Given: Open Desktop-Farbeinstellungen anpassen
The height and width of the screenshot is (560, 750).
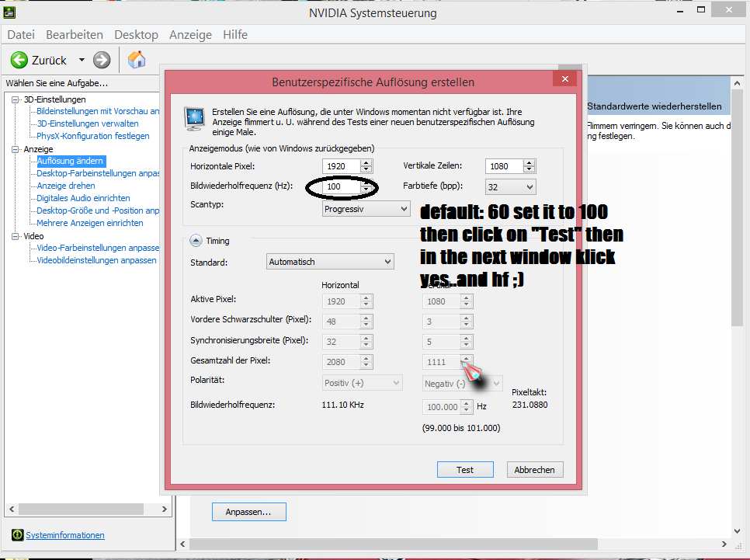Looking at the screenshot, I should click(98, 173).
